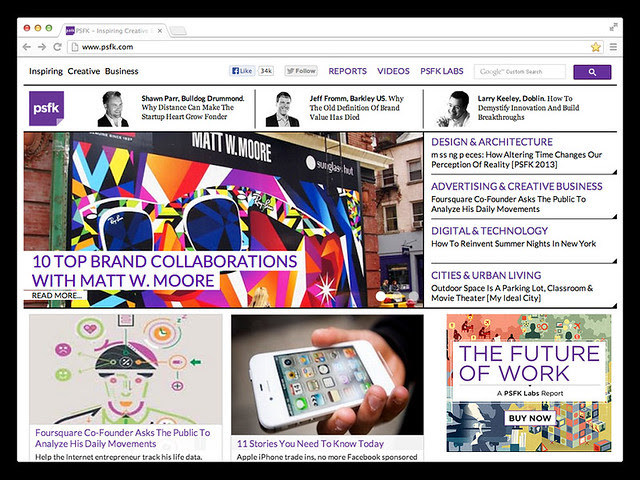Click Larry Keeley's portrait photo
Viewport: 640px width, 480px height.
pyautogui.click(x=454, y=109)
